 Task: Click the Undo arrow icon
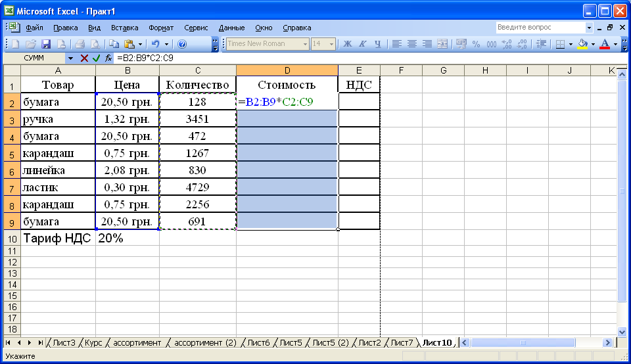(155, 44)
